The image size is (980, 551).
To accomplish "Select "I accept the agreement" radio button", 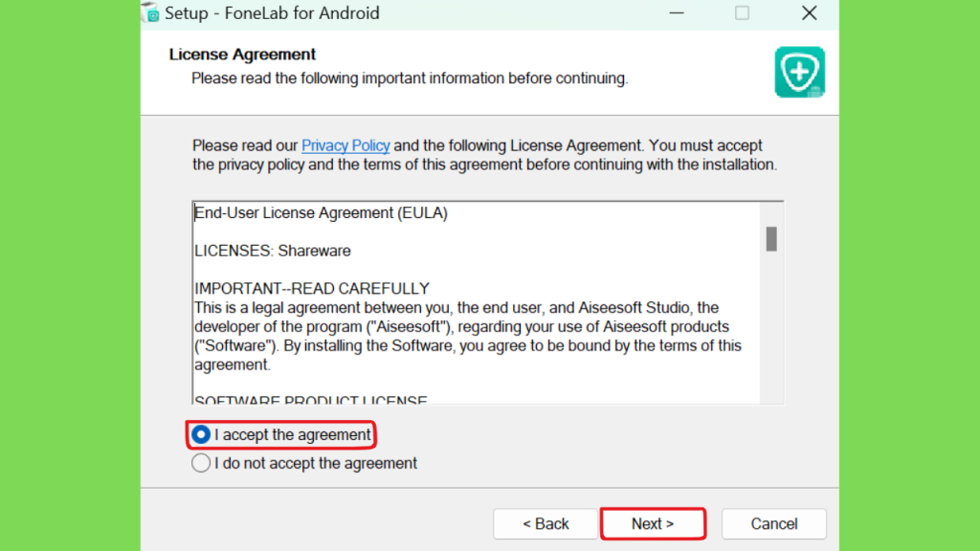I will 201,435.
